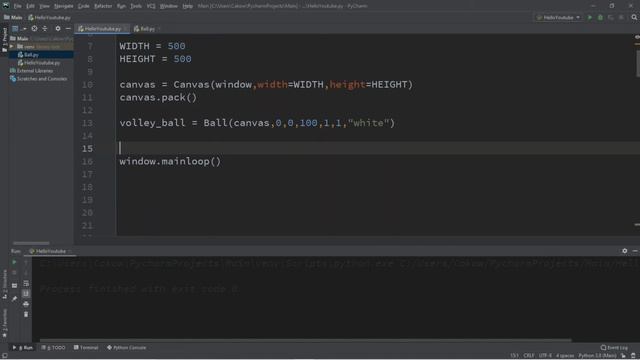This screenshot has height=360, width=640.
Task: Toggle soft-wrap in Run console
Action: click(26, 283)
